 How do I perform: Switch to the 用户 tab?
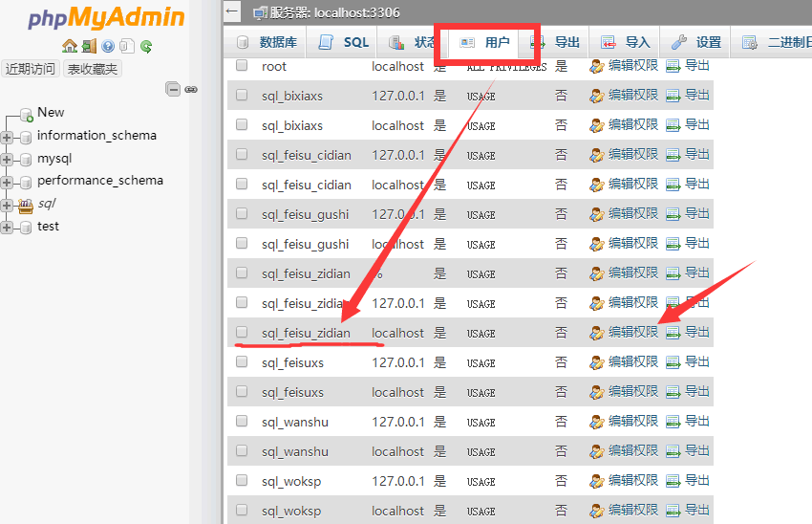click(484, 42)
